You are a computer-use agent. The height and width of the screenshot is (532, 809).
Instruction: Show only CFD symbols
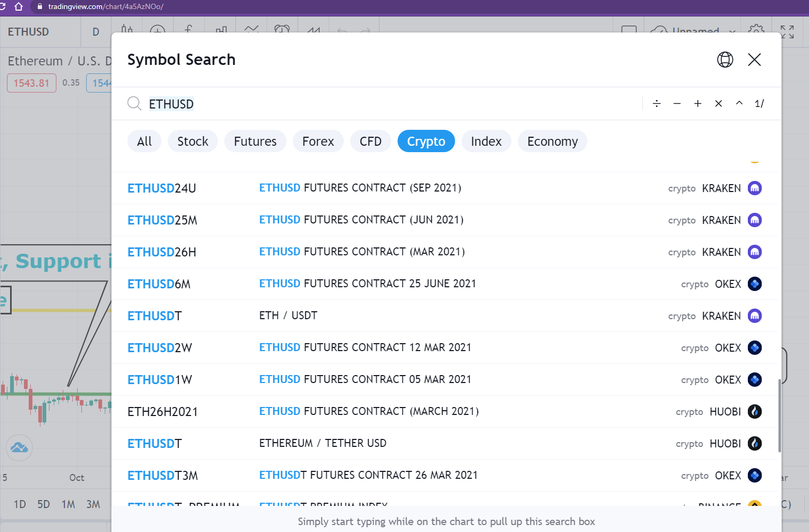coord(371,141)
